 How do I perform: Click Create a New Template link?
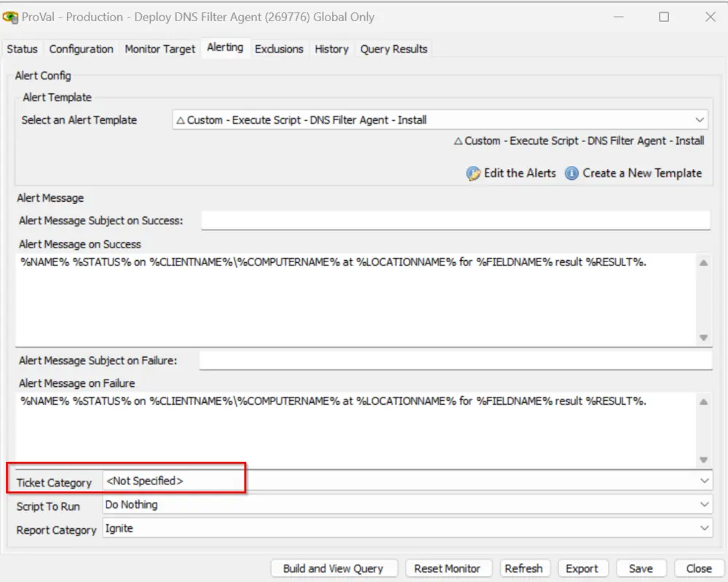click(642, 173)
